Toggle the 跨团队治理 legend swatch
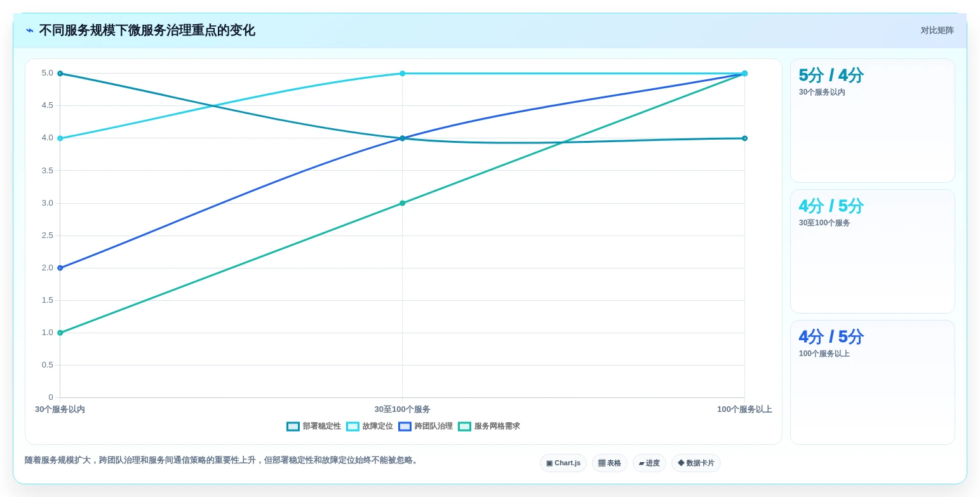The width and height of the screenshot is (980, 497). coord(405,427)
